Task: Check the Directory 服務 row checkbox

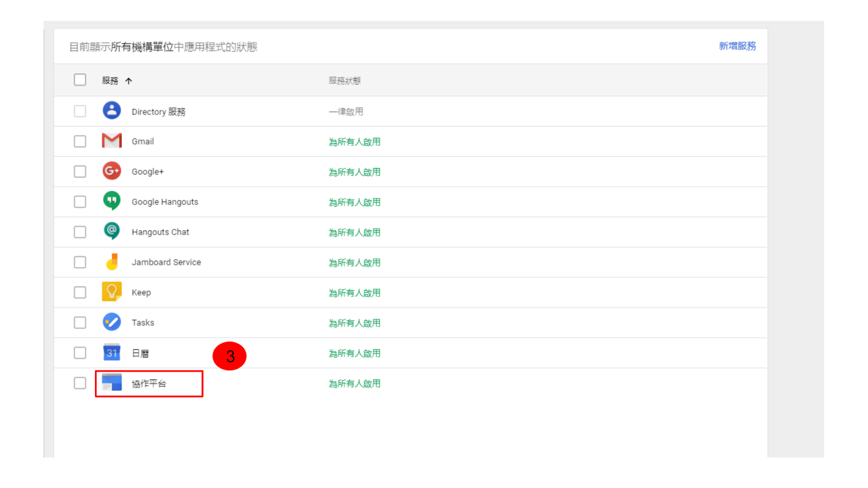Action: coord(80,111)
